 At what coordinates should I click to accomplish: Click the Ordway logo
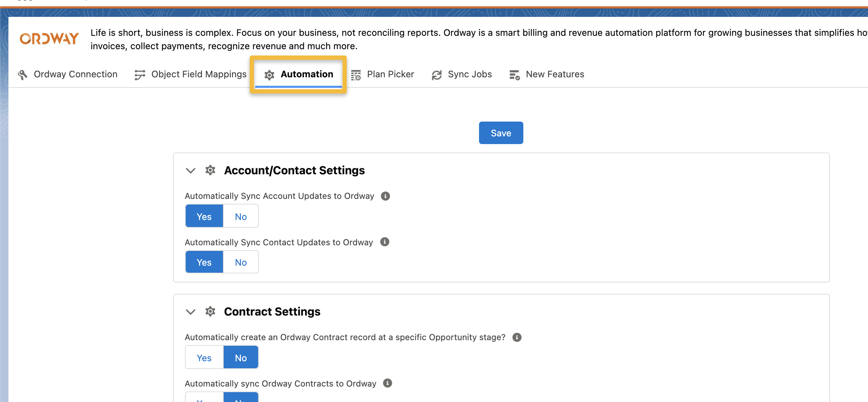[x=49, y=39]
